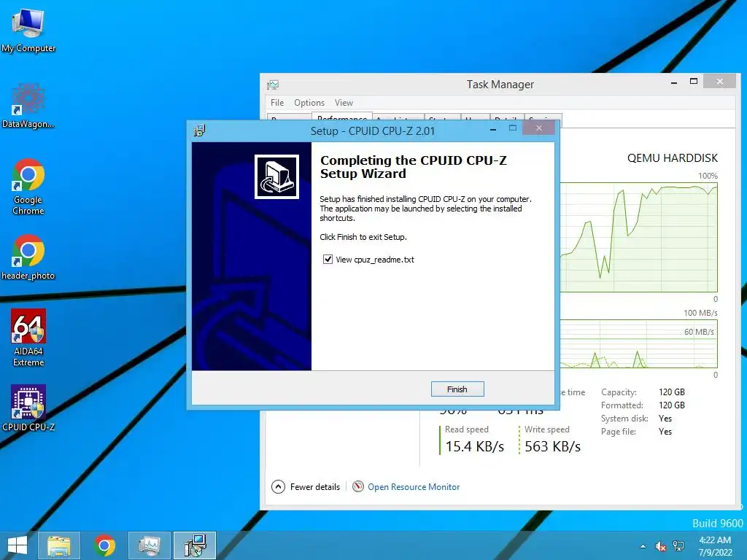Screen dimensions: 747x560
Task: Launch the Google Chrome desktop shortcut
Action: pos(28,186)
